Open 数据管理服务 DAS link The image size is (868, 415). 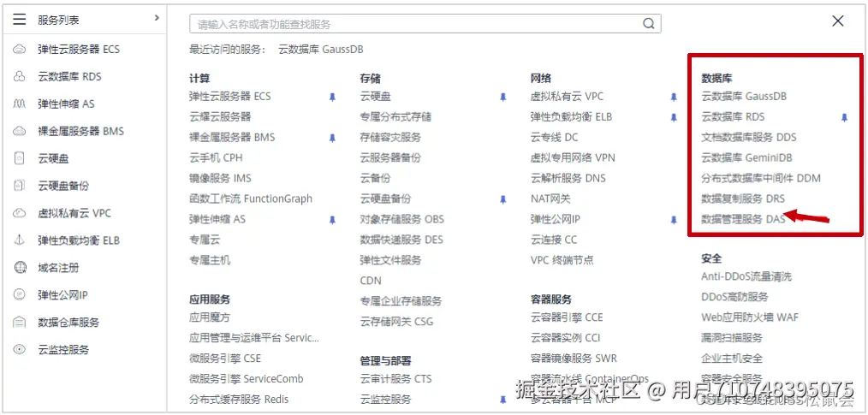743,219
